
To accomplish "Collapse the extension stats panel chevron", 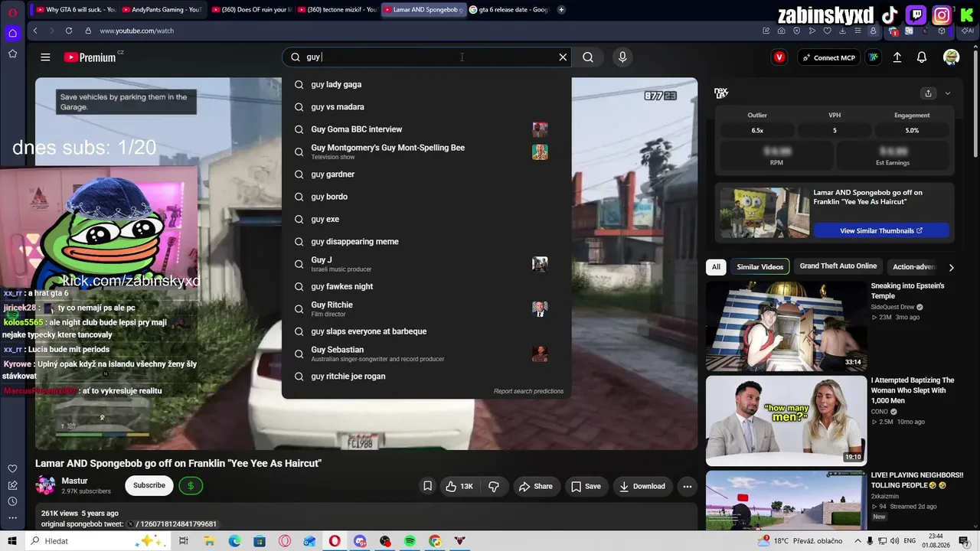I will [x=948, y=93].
